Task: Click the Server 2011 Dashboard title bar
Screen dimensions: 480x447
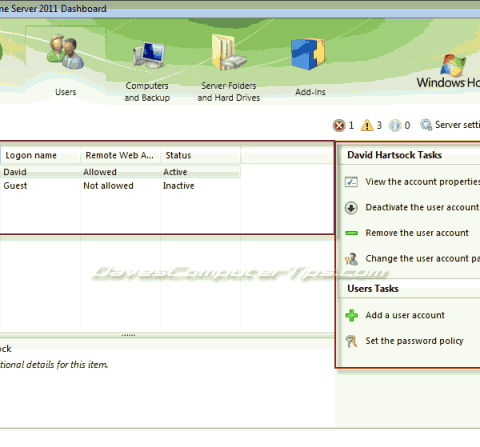Action: (x=240, y=9)
